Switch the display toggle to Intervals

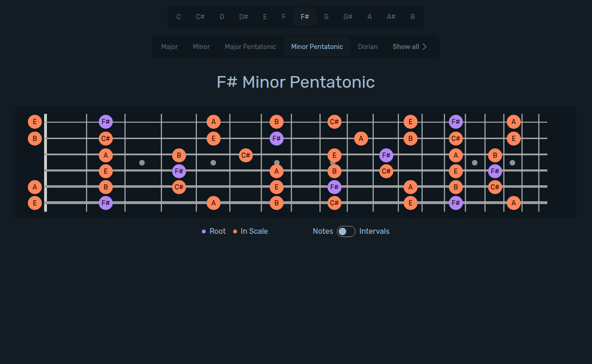(x=345, y=231)
